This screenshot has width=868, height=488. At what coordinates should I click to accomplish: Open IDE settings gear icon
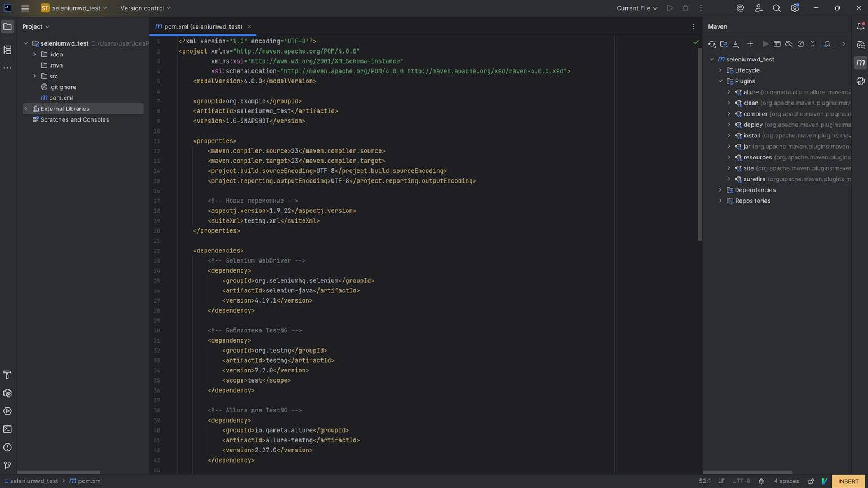795,8
